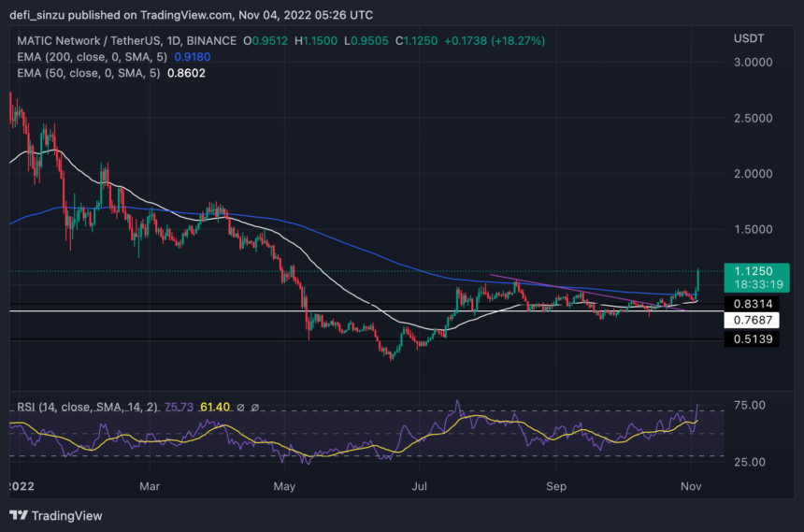Click the RSI 75.00 scale label
The image size is (804, 532).
[x=751, y=405]
